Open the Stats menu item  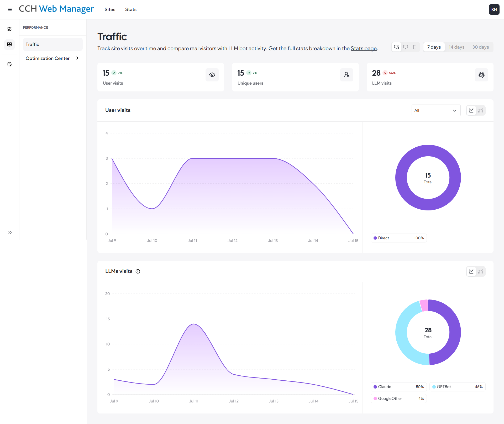131,9
